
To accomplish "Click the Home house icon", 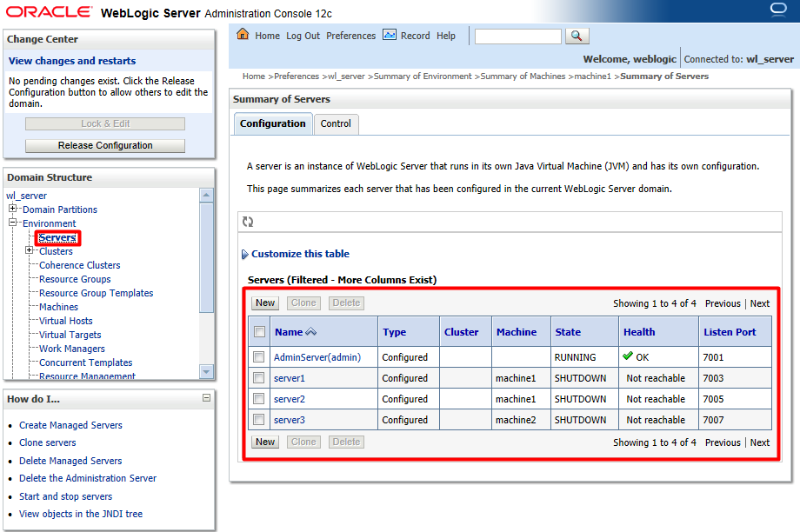I will point(243,35).
